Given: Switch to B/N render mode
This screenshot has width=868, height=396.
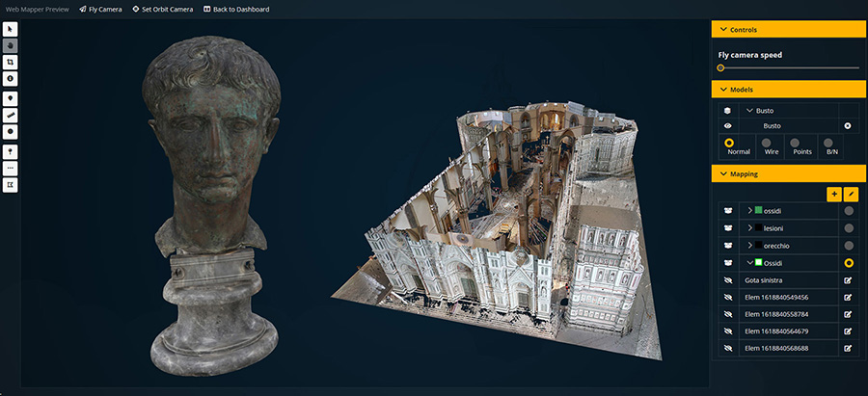Looking at the screenshot, I should point(828,143).
